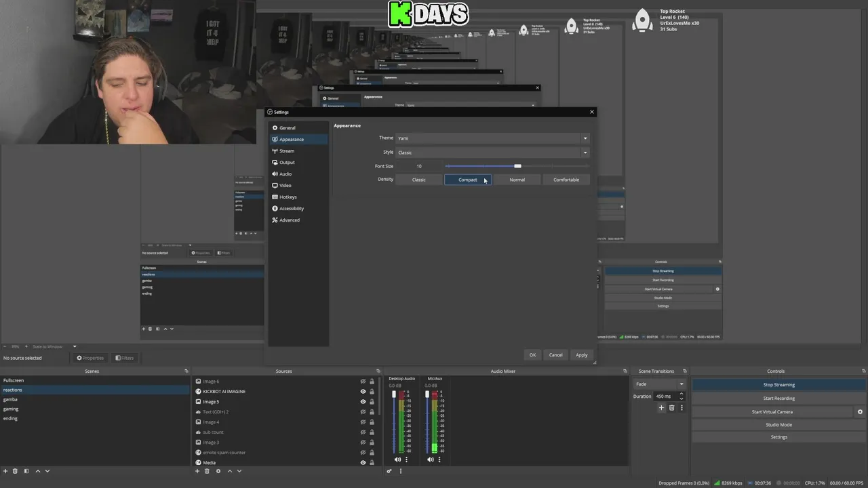This screenshot has height=488, width=868.
Task: Select Classic density option
Action: coord(419,180)
